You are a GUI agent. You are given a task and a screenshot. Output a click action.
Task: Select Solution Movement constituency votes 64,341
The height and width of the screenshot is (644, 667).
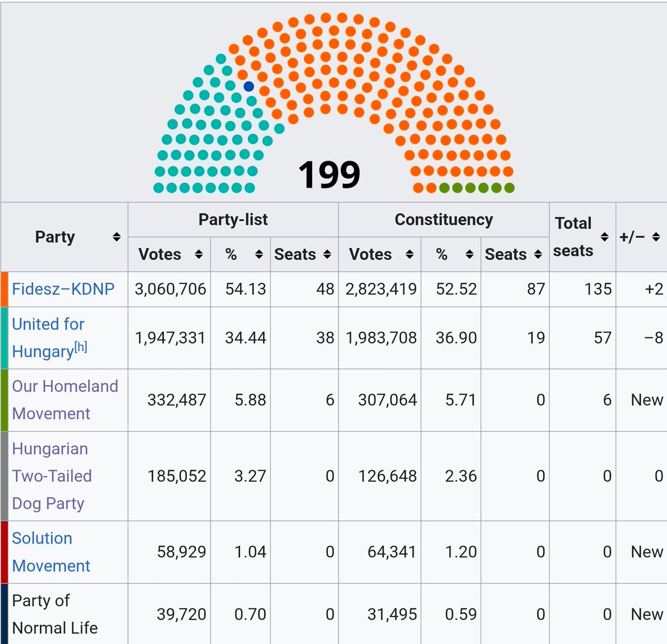point(392,552)
